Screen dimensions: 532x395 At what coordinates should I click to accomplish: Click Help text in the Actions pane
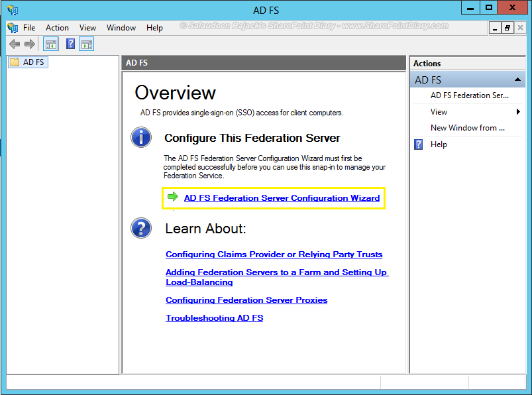pyautogui.click(x=439, y=144)
